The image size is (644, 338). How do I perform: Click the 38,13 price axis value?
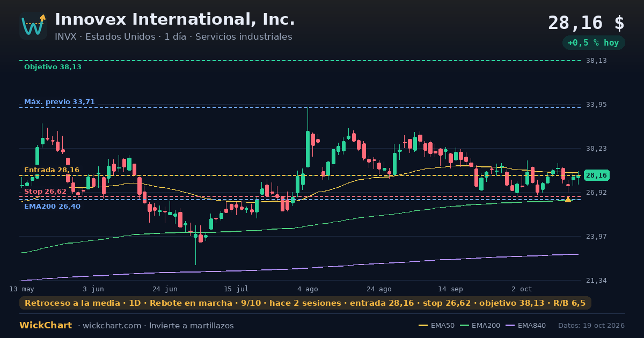coord(596,61)
